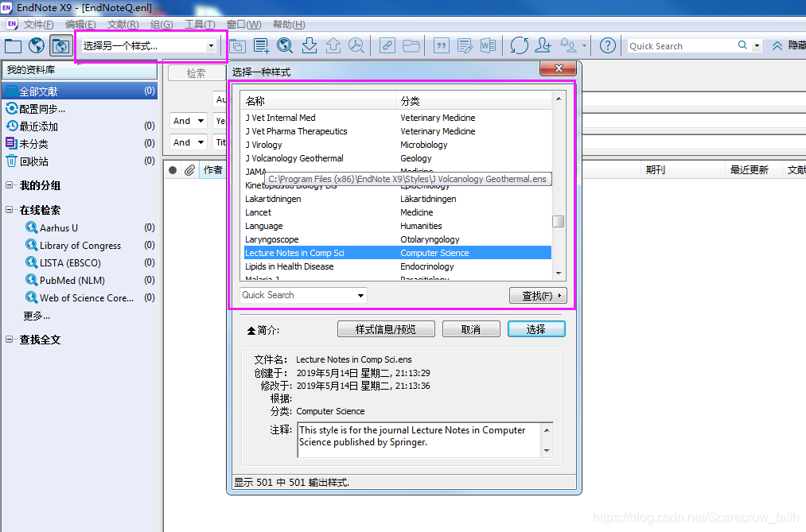
Task: Switch to Online Search Mode globe icon
Action: click(37, 45)
